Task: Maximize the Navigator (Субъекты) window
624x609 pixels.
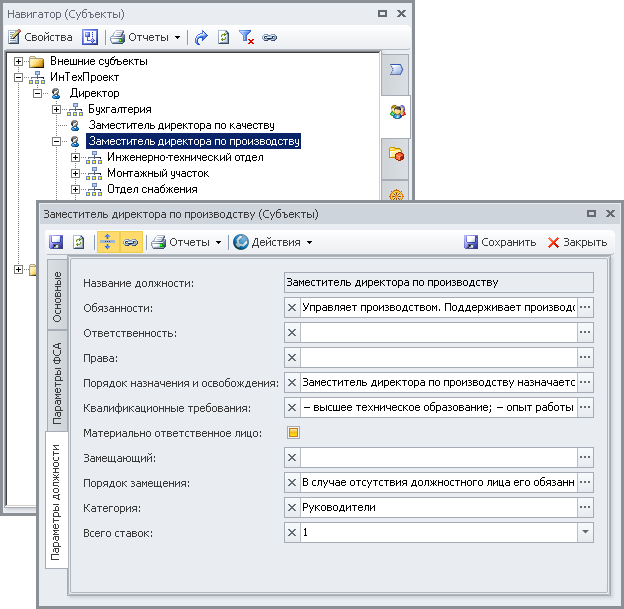Action: (x=382, y=14)
